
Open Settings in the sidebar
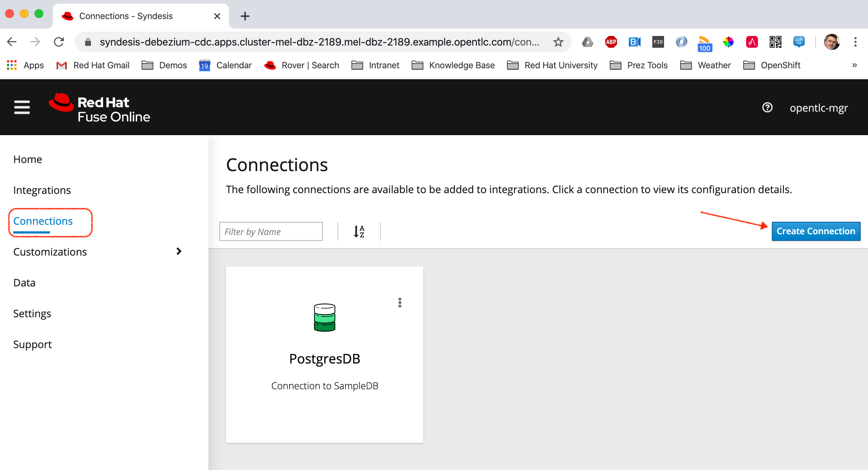(x=32, y=314)
